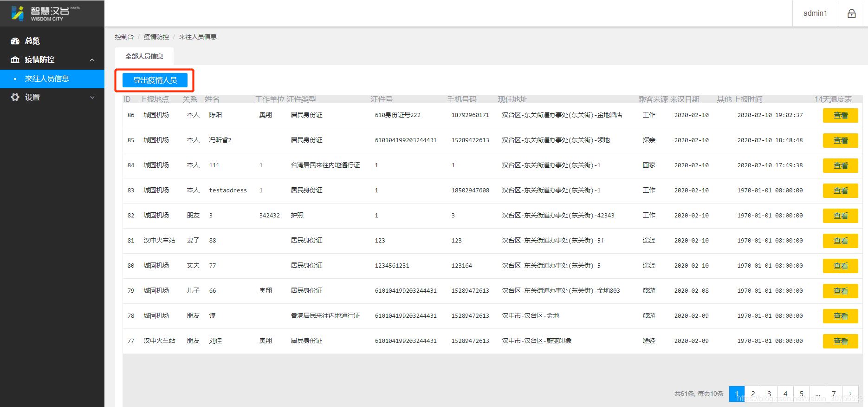This screenshot has height=407, width=868.
Task: View temperature table for row 83
Action: [x=841, y=191]
